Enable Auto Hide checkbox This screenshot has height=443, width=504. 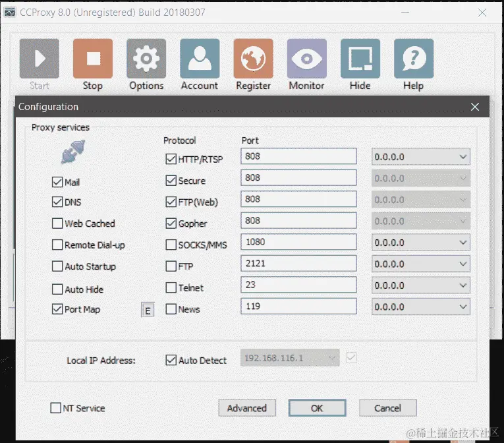(x=57, y=289)
